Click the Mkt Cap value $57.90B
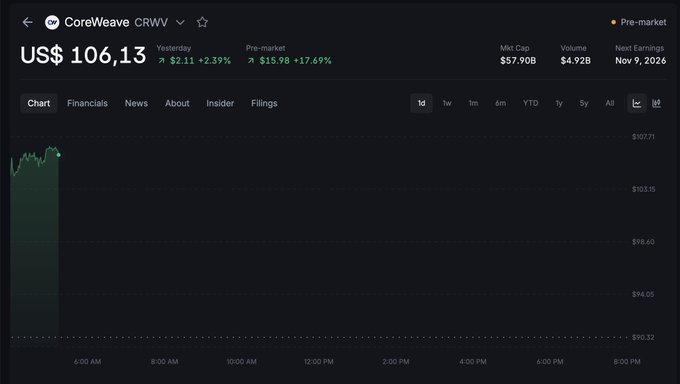This screenshot has width=680, height=384. click(x=518, y=61)
